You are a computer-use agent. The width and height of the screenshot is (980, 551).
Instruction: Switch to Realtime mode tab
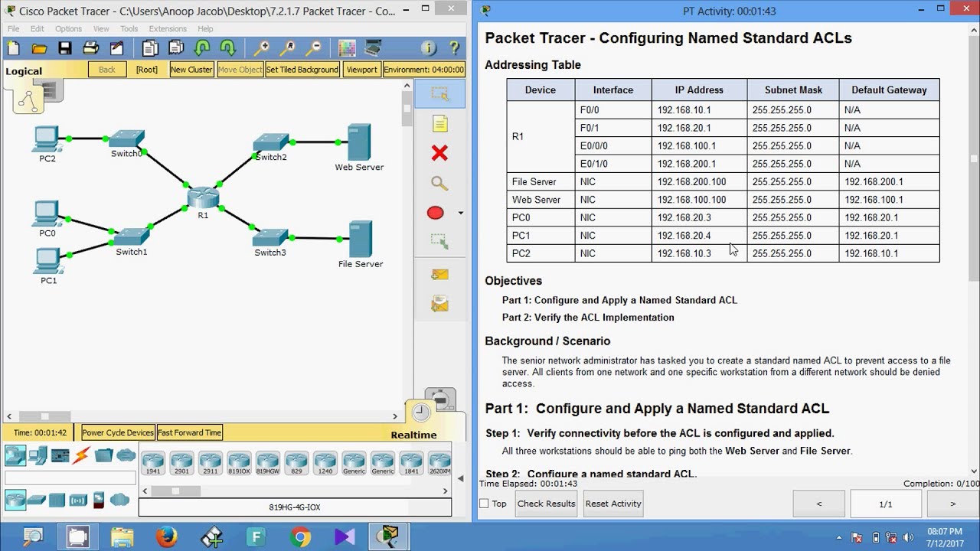[x=414, y=435]
